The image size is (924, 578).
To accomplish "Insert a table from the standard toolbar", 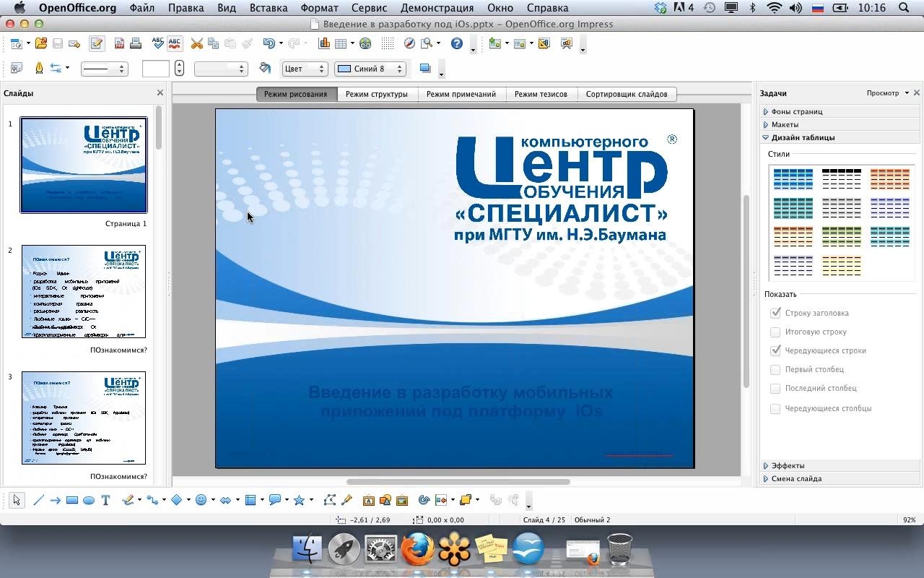I will [x=341, y=44].
